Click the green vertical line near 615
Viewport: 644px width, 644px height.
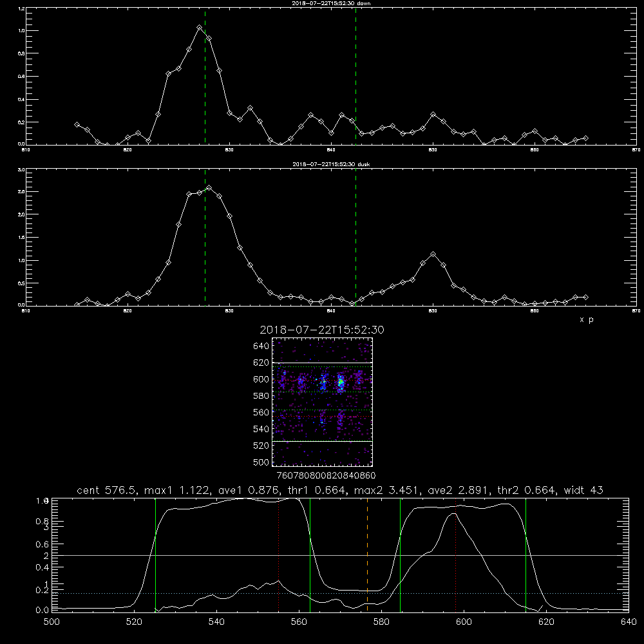(x=526, y=554)
